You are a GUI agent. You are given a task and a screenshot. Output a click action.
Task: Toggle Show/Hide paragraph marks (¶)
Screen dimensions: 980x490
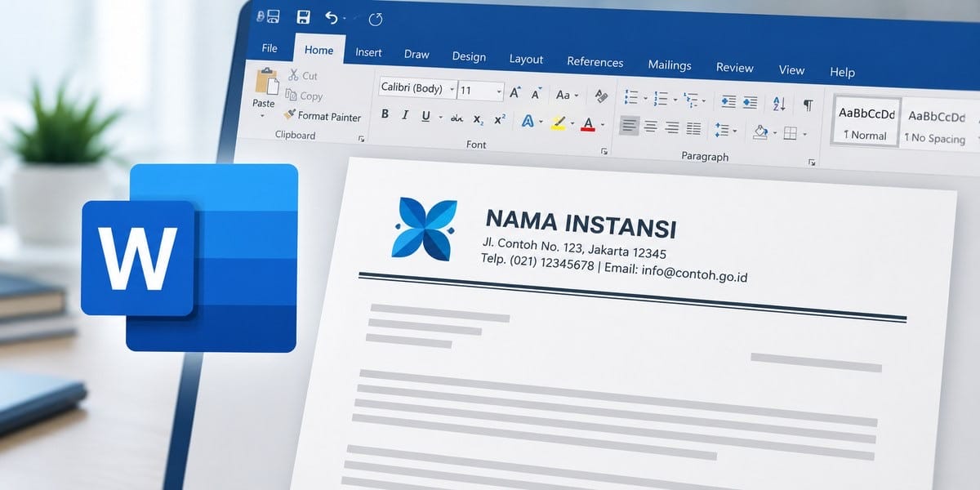808,105
